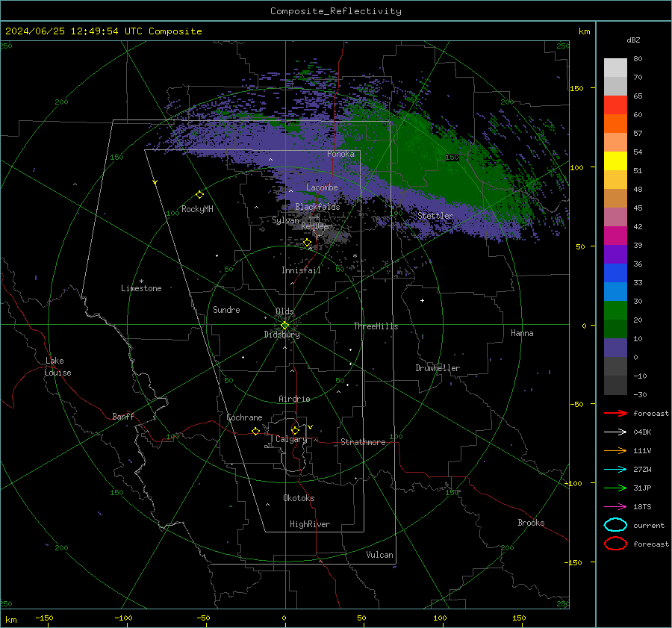
Task: Click the yellow diamond at radar center
Action: [x=284, y=326]
